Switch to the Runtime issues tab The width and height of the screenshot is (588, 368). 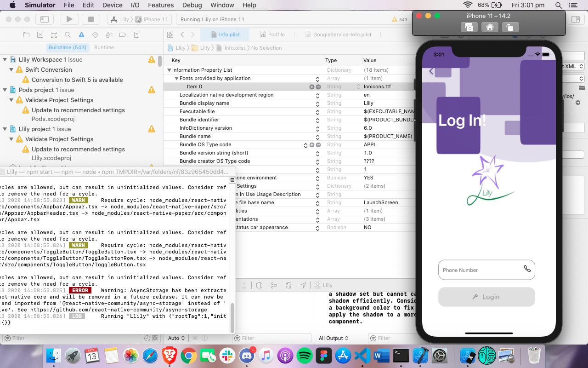104,47
